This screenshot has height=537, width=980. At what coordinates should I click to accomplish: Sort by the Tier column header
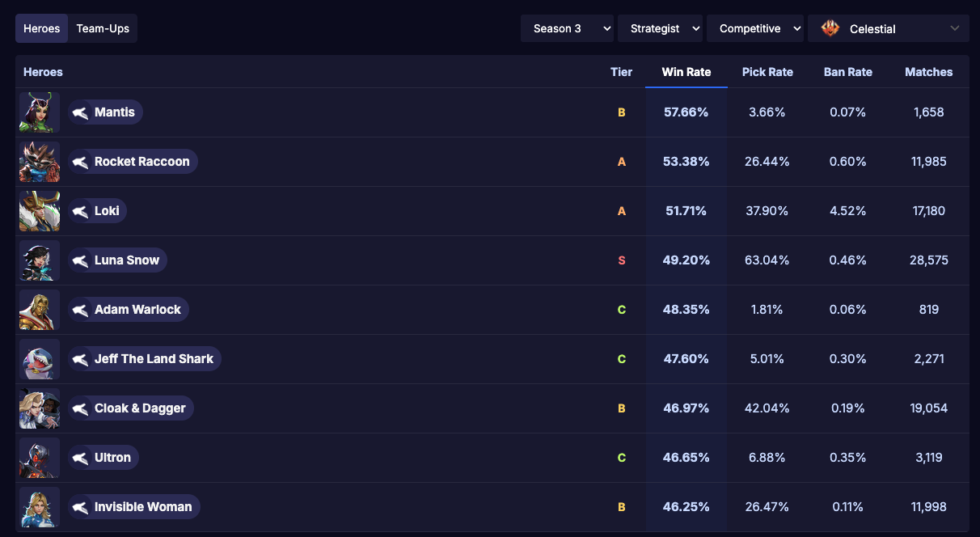[621, 72]
